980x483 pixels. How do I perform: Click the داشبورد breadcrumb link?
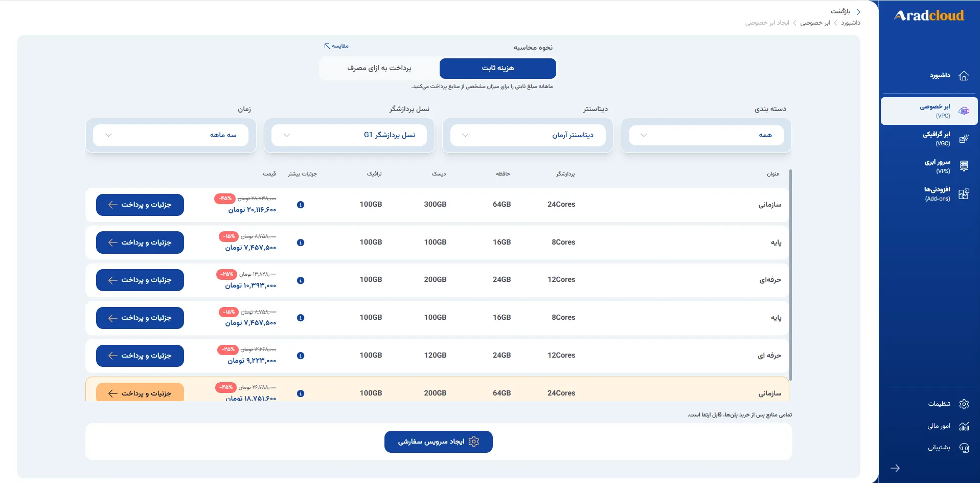coord(851,23)
